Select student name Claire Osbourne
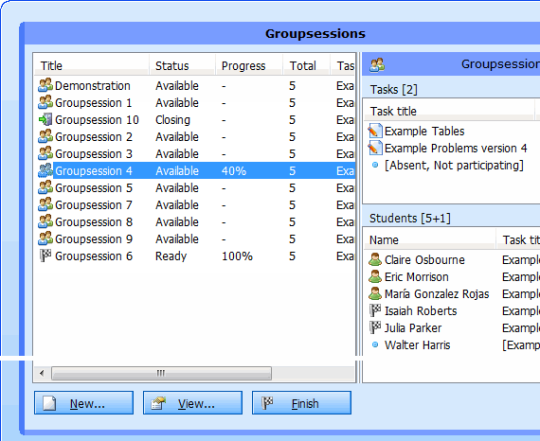 (x=425, y=260)
